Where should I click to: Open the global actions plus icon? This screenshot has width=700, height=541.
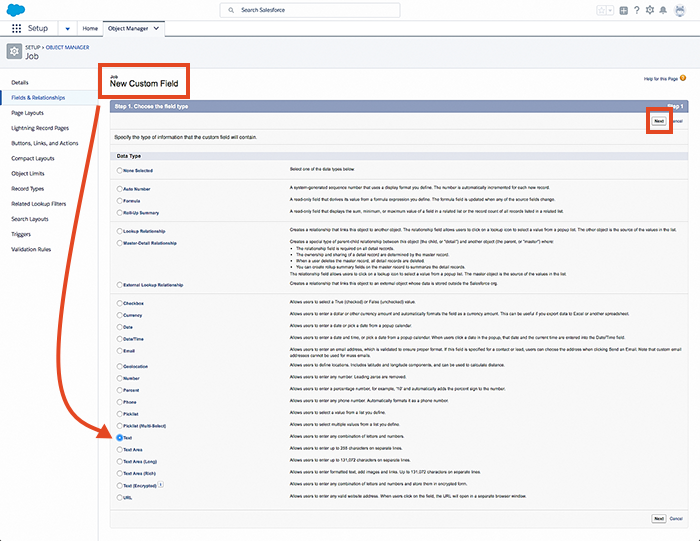[624, 10]
